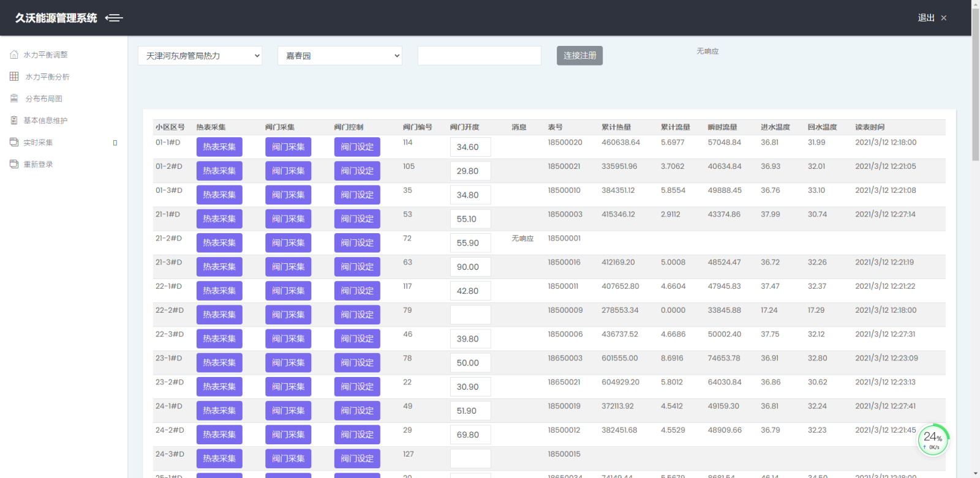Click the clipboard icon beside 基本信息维护

pyautogui.click(x=14, y=121)
